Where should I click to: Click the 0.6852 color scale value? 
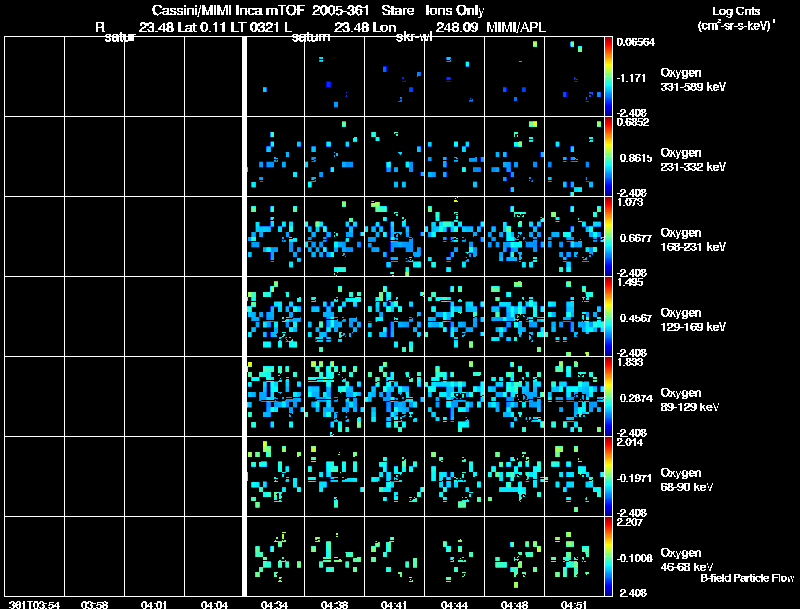pyautogui.click(x=633, y=122)
